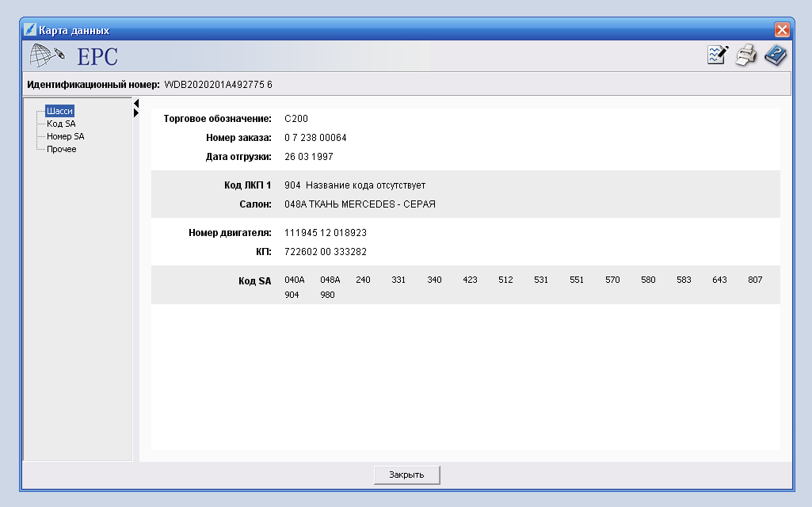Click SA code 551
This screenshot has width=812, height=507.
577,280
